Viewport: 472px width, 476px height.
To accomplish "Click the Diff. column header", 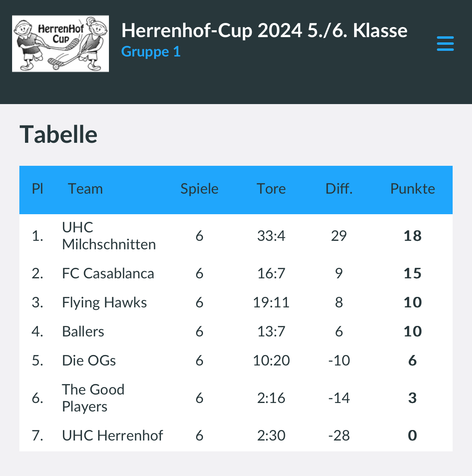I will point(339,189).
